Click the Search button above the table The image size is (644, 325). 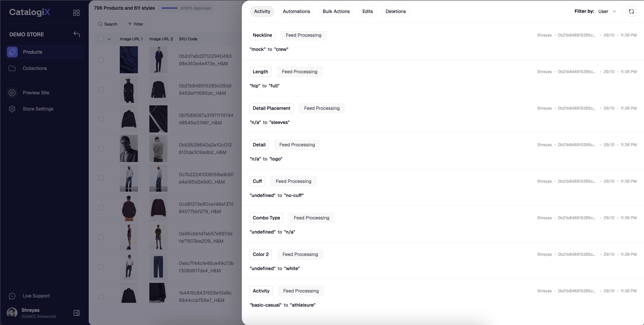(x=108, y=24)
